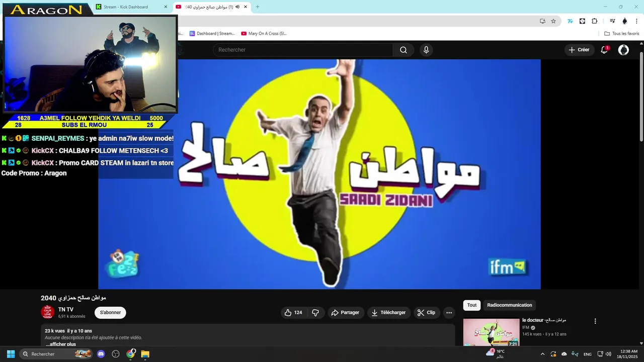Open the 7TV extension icon
The image size is (644, 362).
[x=570, y=21]
